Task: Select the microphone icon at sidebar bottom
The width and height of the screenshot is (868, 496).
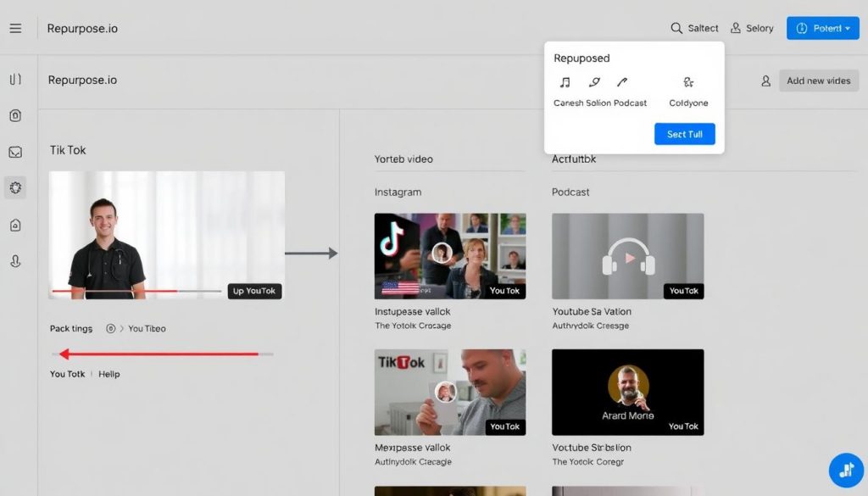Action: (15, 261)
